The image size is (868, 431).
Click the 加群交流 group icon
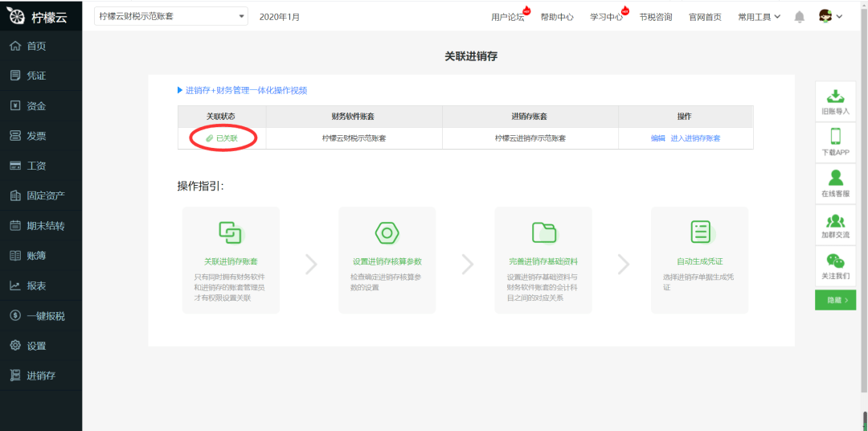click(x=835, y=220)
